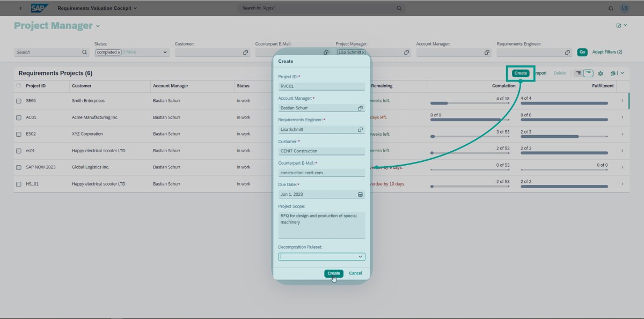Viewport: 644px width, 319px height.
Task: Click the back arrow in the shell bar
Action: pos(20,8)
